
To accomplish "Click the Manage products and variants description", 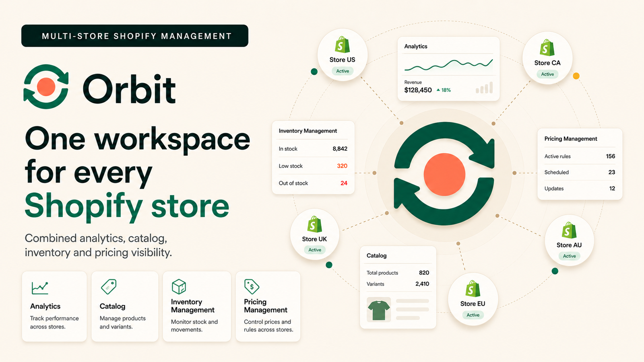I will (123, 323).
